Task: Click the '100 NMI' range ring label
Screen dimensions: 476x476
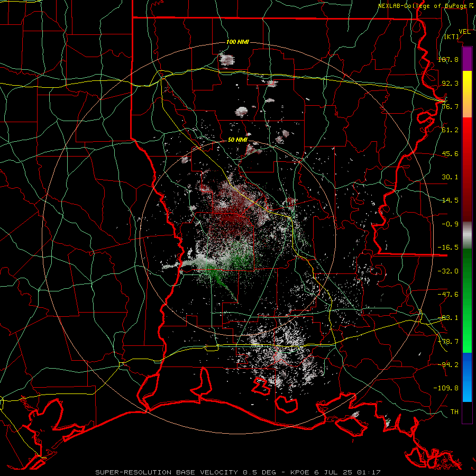Action: tap(237, 42)
